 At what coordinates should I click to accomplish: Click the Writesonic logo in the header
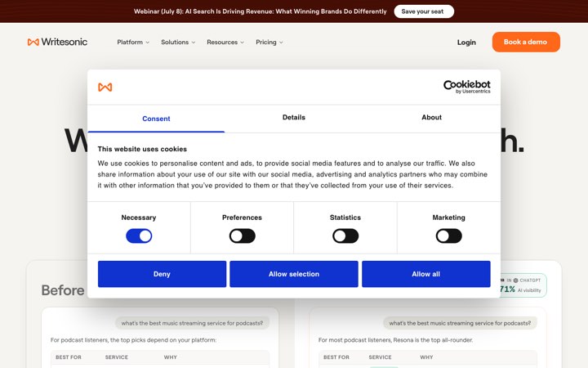[x=57, y=42]
